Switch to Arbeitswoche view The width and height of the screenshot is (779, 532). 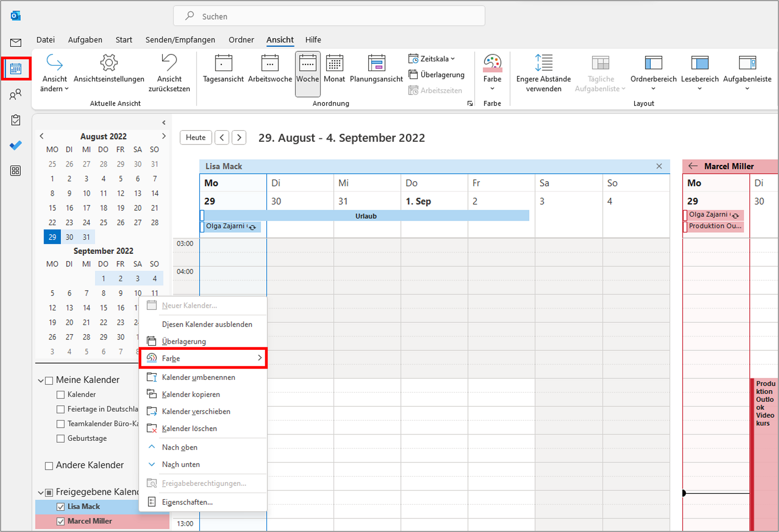[270, 69]
